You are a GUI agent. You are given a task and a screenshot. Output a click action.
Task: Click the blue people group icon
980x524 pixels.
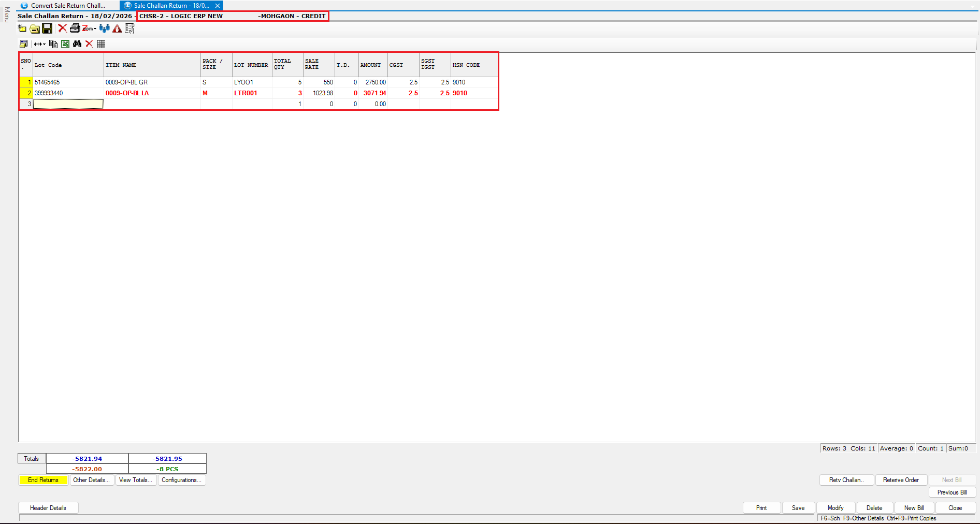105,28
